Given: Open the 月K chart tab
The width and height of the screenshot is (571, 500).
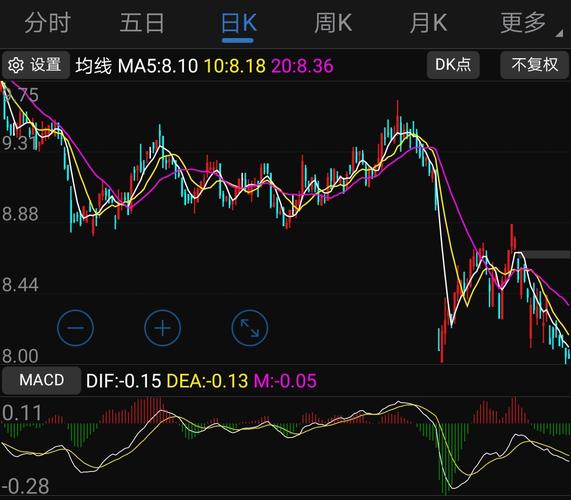Looking at the screenshot, I should tap(428, 23).
